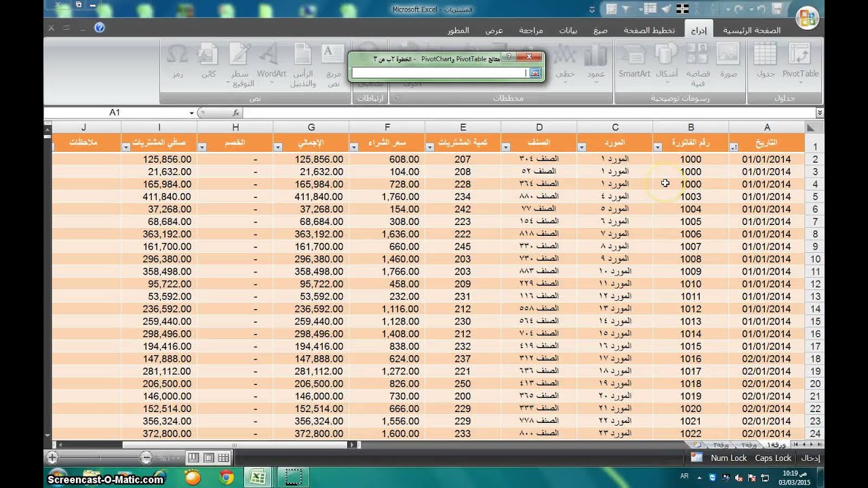Open filter dropdown for المورد column
Screen dimensions: 868x488
[582, 147]
